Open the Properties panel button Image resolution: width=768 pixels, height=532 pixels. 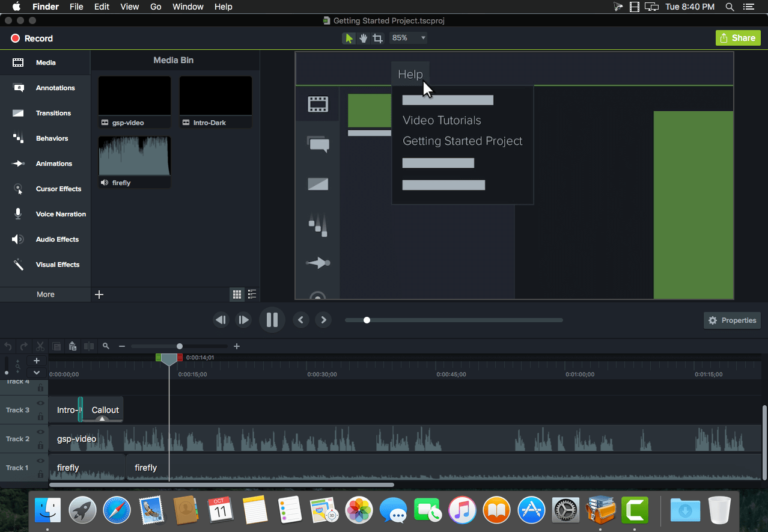click(x=731, y=320)
